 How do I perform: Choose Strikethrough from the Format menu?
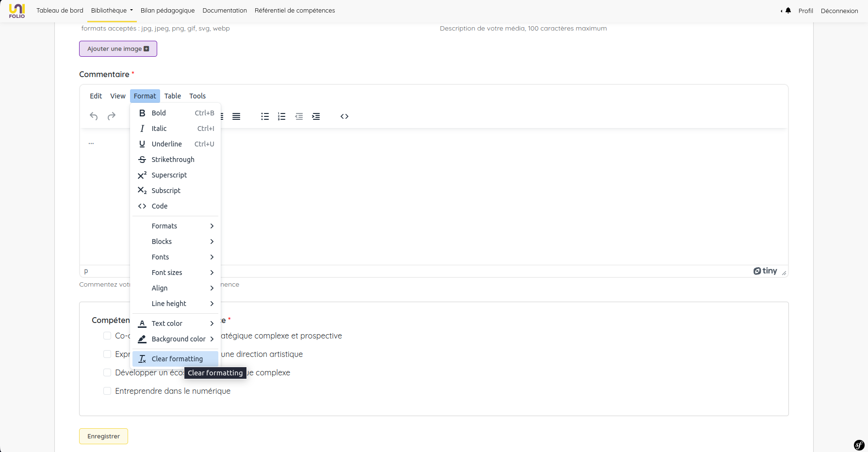coord(173,160)
